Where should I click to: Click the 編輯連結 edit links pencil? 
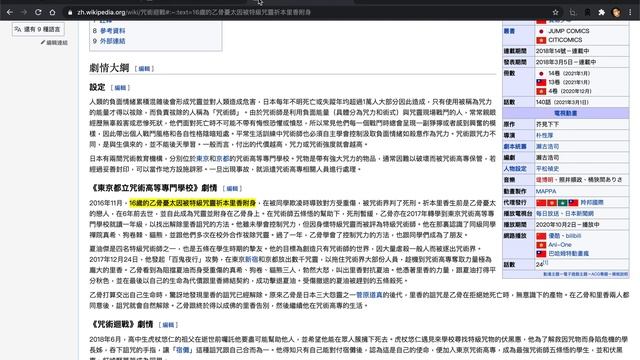click(x=54, y=42)
